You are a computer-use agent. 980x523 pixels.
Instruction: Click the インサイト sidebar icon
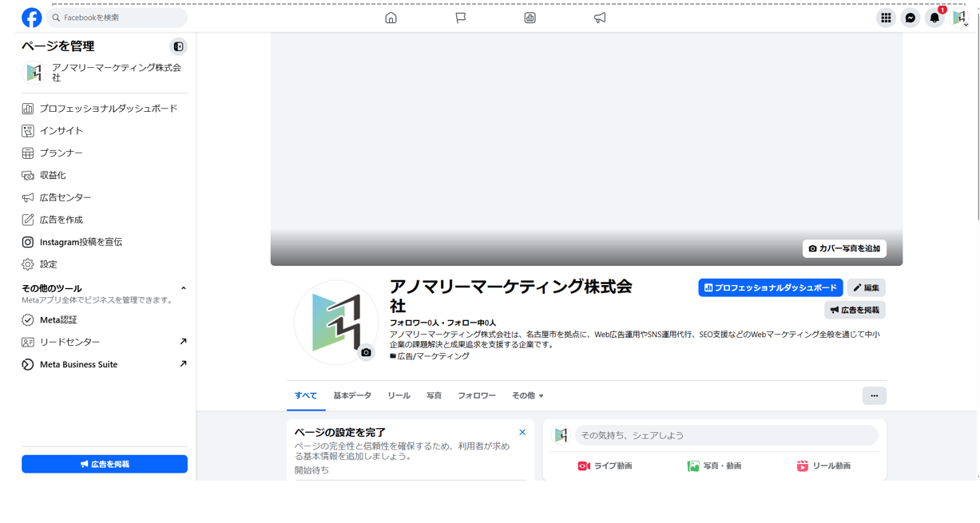click(x=28, y=131)
